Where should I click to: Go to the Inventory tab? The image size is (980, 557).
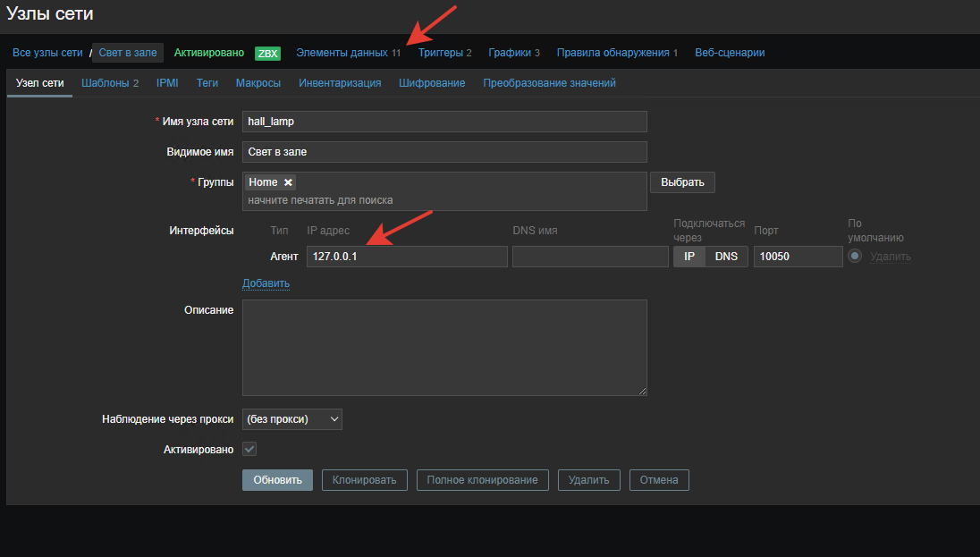pos(340,83)
